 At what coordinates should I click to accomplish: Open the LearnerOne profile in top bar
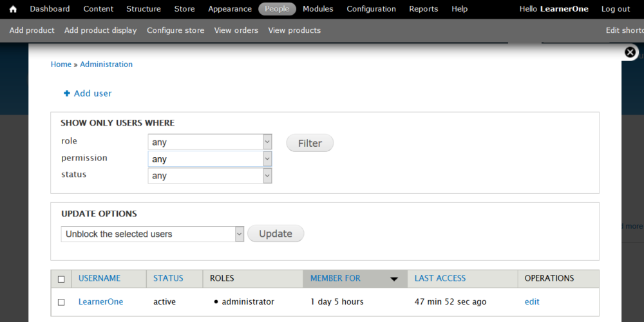point(564,9)
